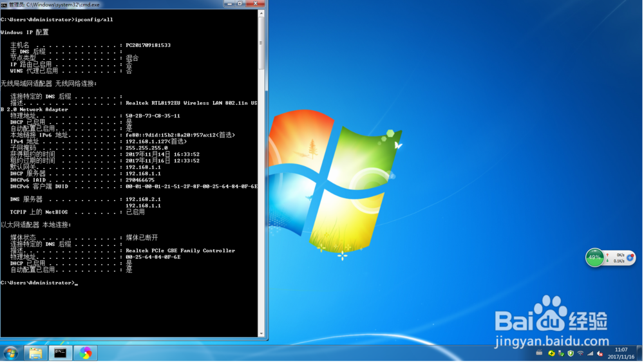
Task: Click physical address '50-2B-73-C8-35-11'
Action: point(153,116)
